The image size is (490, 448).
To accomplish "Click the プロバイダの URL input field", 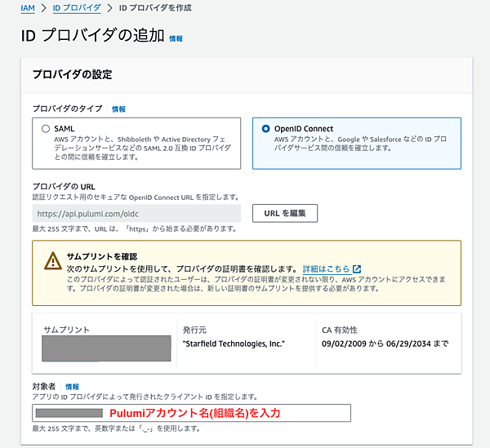I will 136,214.
